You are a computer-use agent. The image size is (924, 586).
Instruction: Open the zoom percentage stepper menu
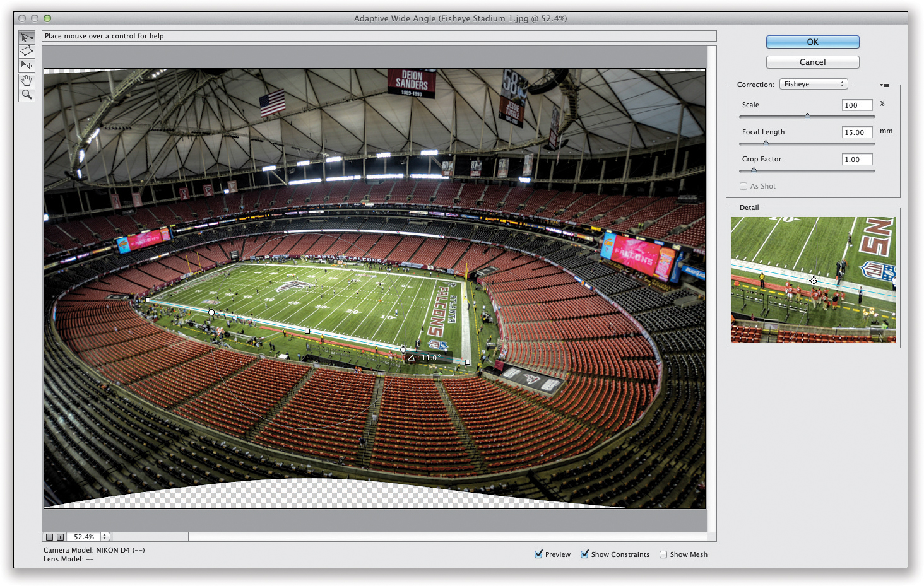tap(105, 537)
